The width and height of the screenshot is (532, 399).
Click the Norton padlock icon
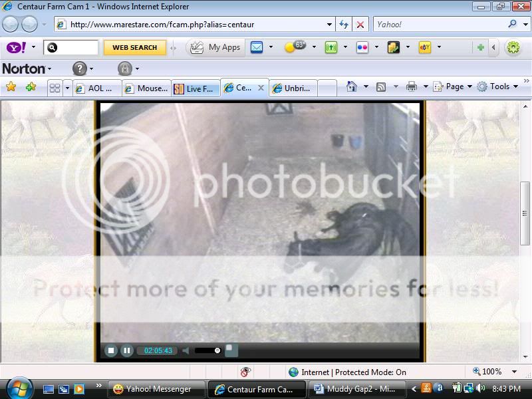coord(125,69)
